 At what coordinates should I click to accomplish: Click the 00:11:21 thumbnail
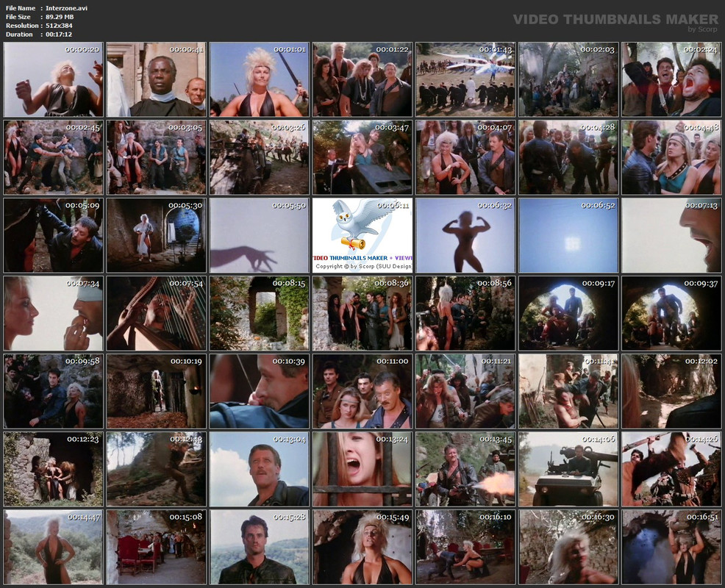coord(465,392)
